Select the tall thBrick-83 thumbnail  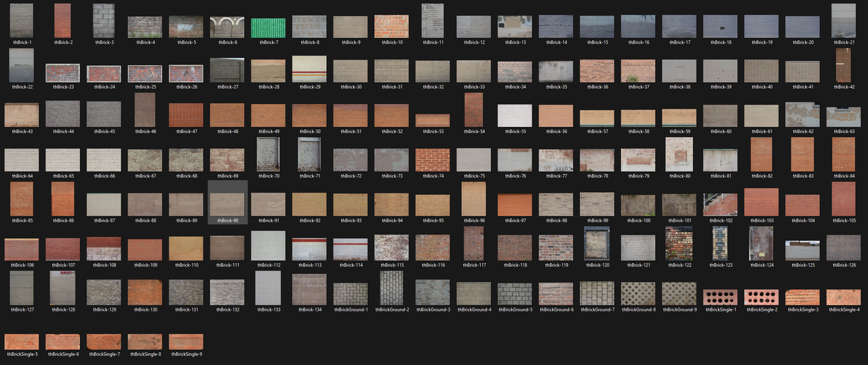pyautogui.click(x=802, y=154)
